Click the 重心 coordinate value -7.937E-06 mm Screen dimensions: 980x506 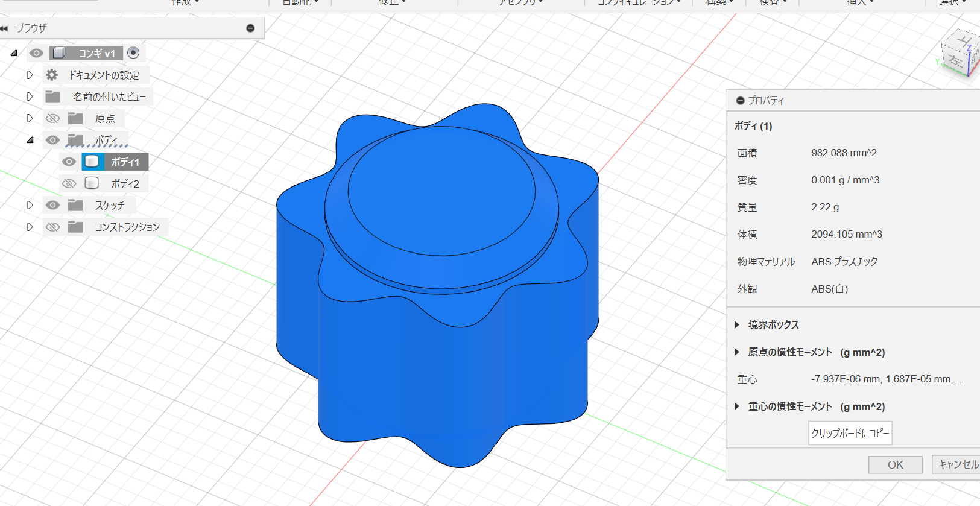(887, 379)
